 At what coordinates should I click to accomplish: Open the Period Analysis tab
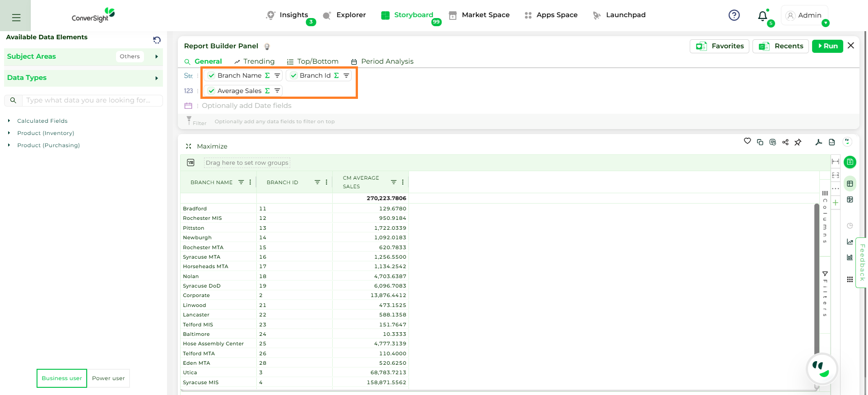coord(382,61)
